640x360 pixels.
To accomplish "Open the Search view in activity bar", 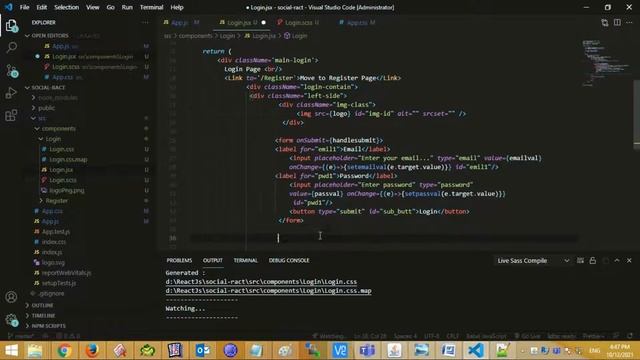I will pos(11,48).
